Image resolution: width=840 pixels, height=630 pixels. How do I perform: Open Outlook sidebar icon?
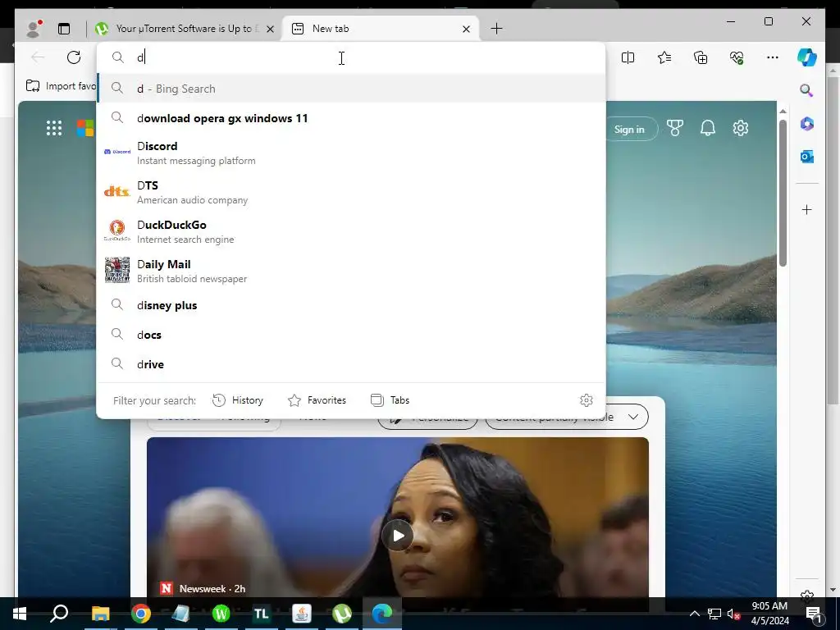[x=807, y=157]
